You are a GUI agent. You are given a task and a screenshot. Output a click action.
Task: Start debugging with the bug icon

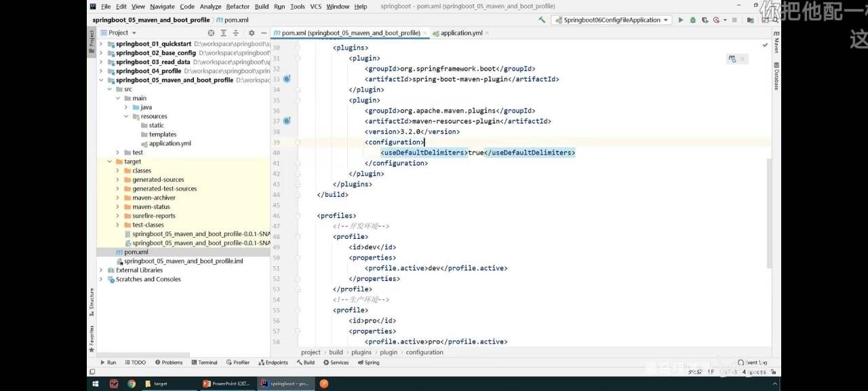click(x=693, y=20)
